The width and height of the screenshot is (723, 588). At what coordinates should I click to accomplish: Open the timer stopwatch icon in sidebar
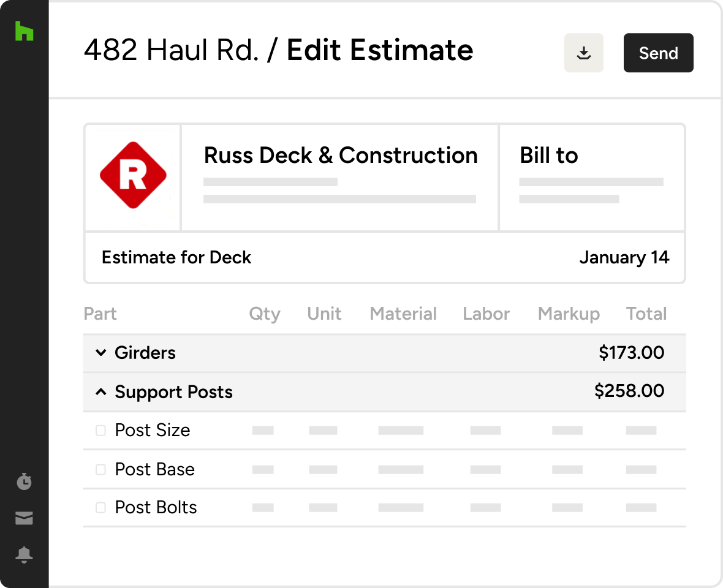pyautogui.click(x=24, y=481)
